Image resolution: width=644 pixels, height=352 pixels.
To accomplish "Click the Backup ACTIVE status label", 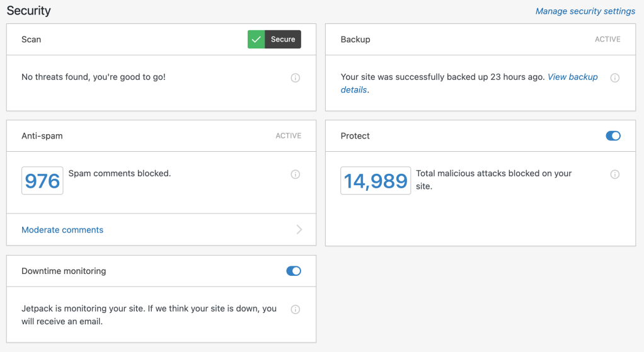I will tap(607, 40).
